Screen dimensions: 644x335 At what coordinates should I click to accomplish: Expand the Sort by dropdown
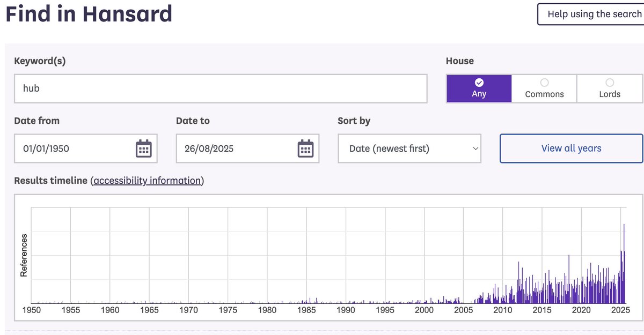pyautogui.click(x=409, y=148)
